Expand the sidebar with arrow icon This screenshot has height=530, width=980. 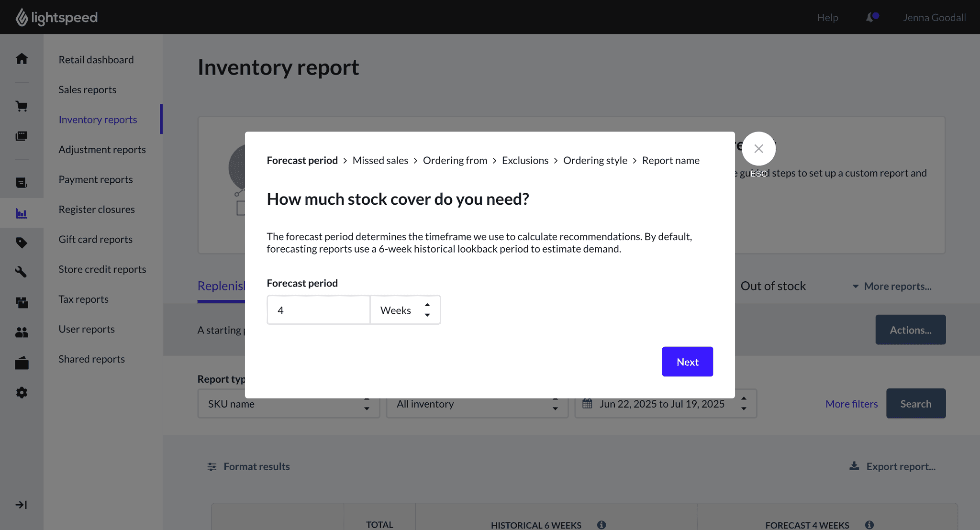point(22,505)
